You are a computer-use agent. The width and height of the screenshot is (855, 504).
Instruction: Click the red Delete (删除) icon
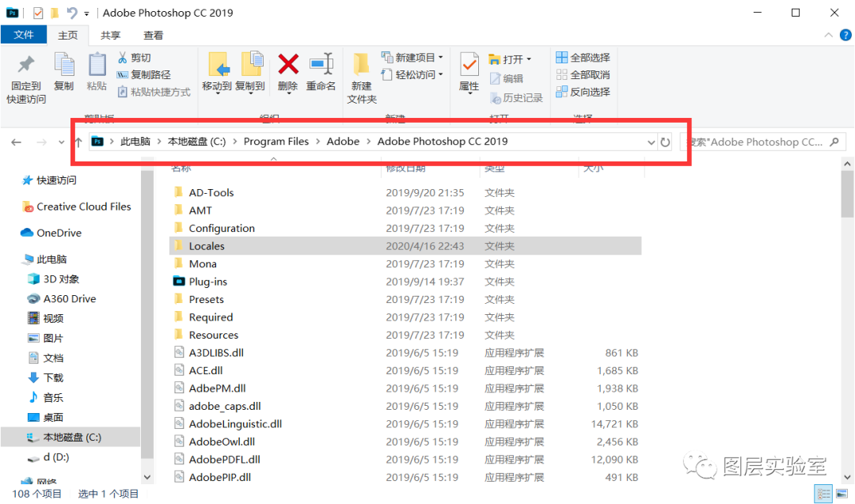tap(288, 65)
